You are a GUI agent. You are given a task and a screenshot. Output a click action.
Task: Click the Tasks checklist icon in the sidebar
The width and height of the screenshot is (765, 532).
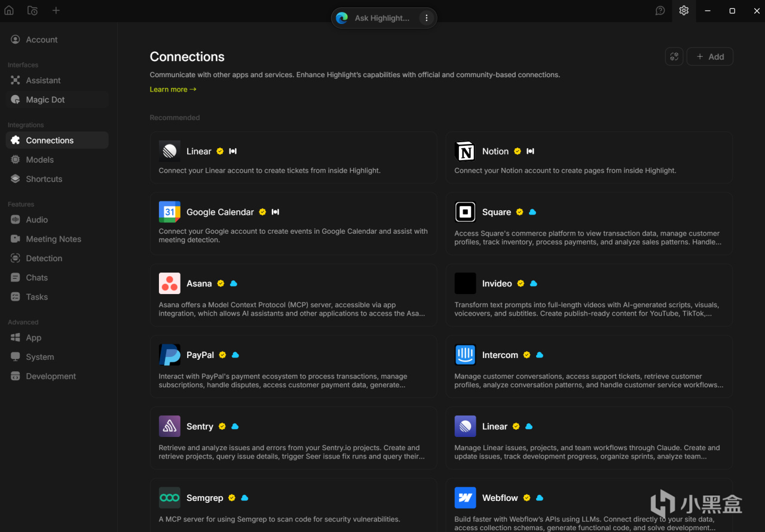(x=16, y=297)
